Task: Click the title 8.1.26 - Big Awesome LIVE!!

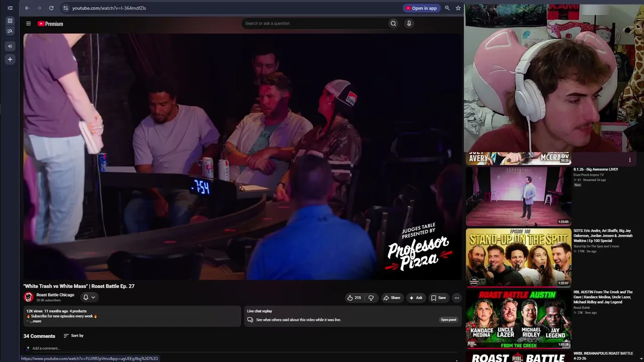Action: 596,169
